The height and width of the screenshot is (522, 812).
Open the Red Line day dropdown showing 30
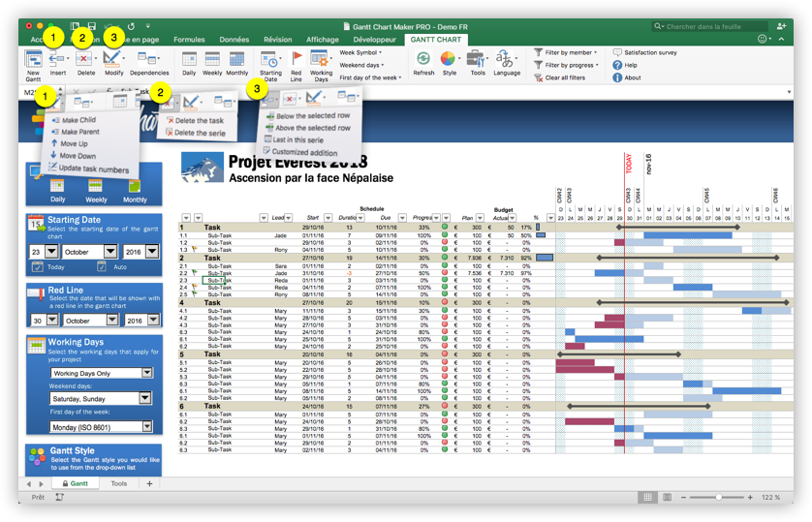pos(52,321)
